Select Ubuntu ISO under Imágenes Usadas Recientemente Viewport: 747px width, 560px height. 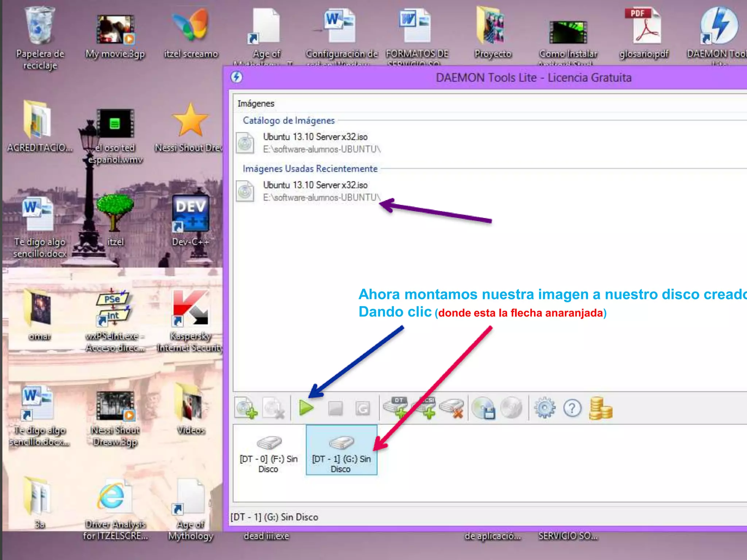coord(315,190)
